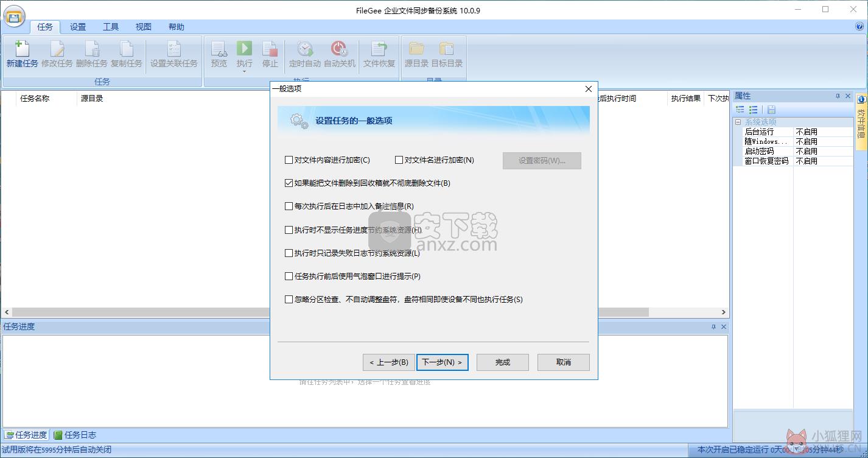Close the 一般选项 dialog

click(x=588, y=89)
